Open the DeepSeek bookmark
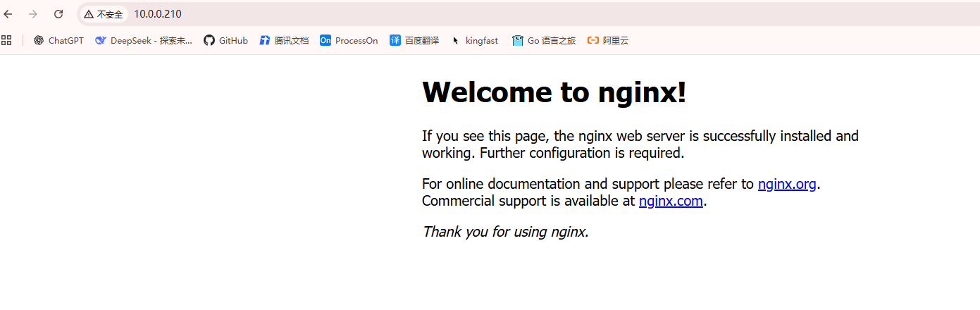980x310 pixels. coord(143,41)
